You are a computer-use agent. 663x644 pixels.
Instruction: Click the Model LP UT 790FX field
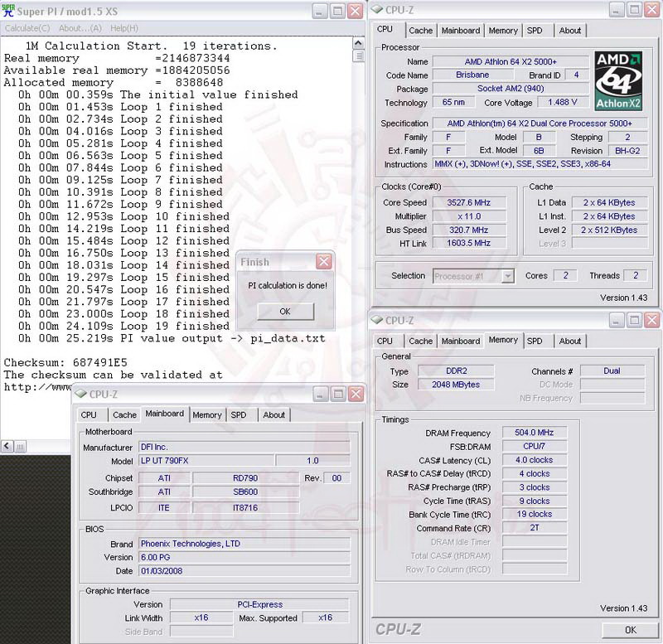click(206, 461)
